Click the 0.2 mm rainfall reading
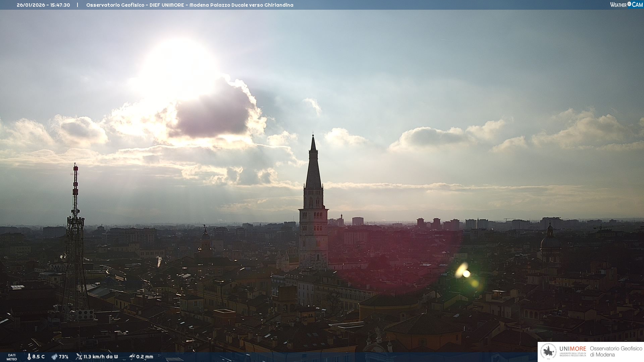The width and height of the screenshot is (644, 362). 145,357
